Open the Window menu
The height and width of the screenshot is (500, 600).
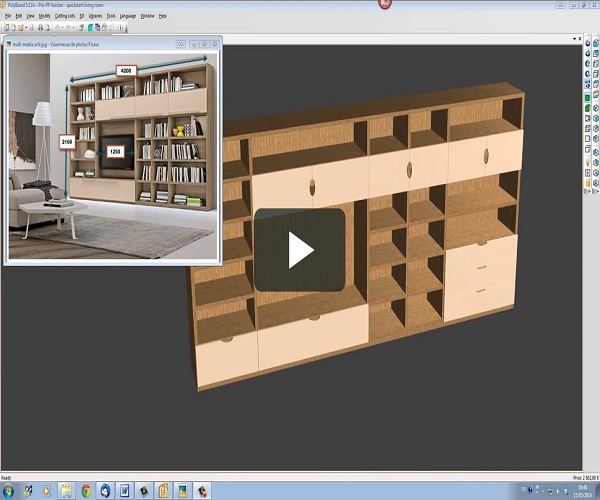[x=147, y=16]
